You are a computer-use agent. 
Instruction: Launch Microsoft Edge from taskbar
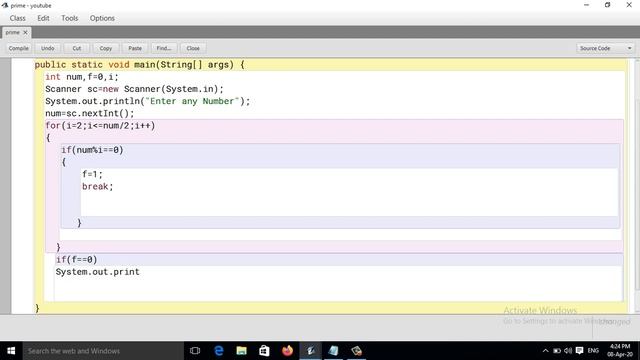coord(219,351)
